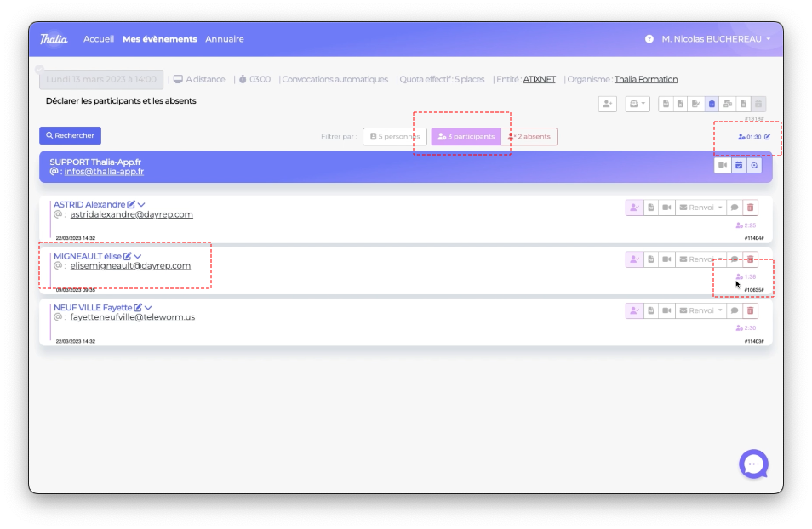Delete ASTRID Alexandre with the trash icon
This screenshot has height=529, width=812.
click(x=750, y=208)
